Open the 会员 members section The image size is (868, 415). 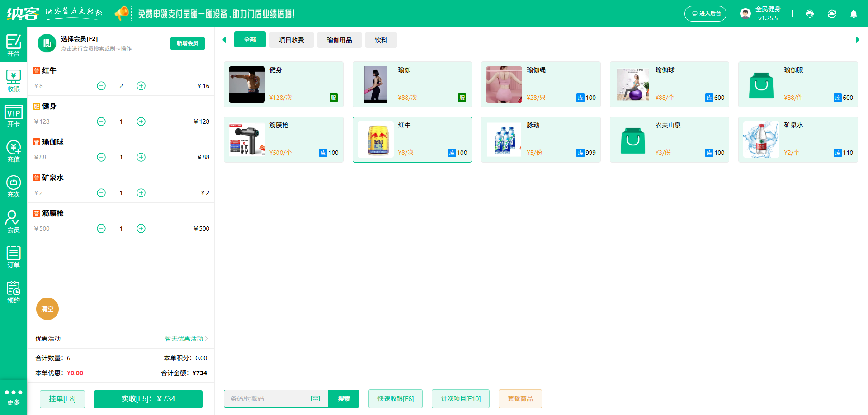pyautogui.click(x=14, y=222)
